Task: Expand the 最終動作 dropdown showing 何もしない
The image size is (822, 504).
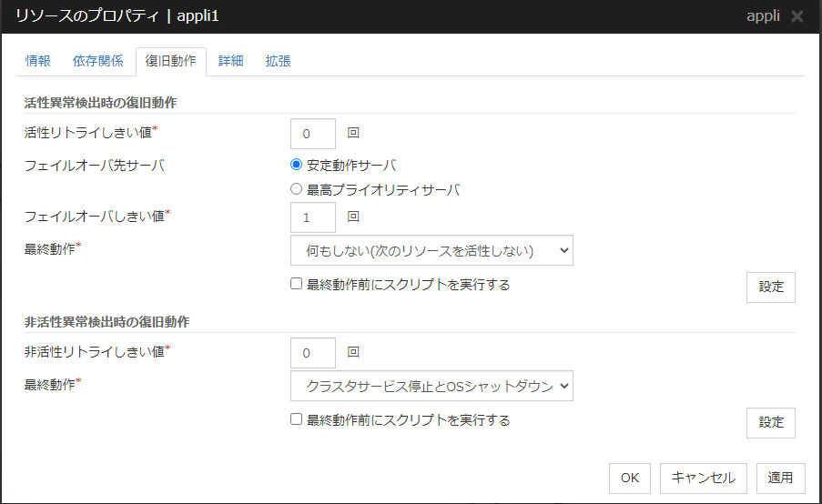Action: click(431, 250)
